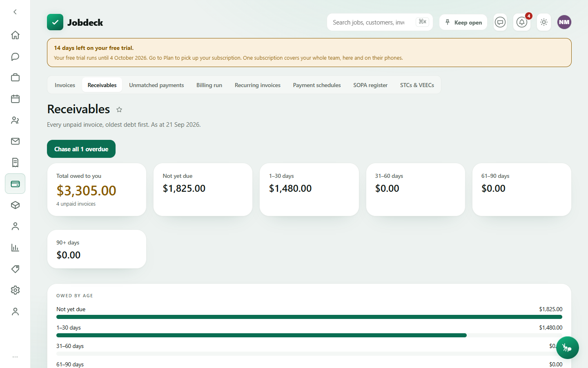Toggle the light/dark theme sun icon
This screenshot has width=588, height=368.
click(x=544, y=22)
